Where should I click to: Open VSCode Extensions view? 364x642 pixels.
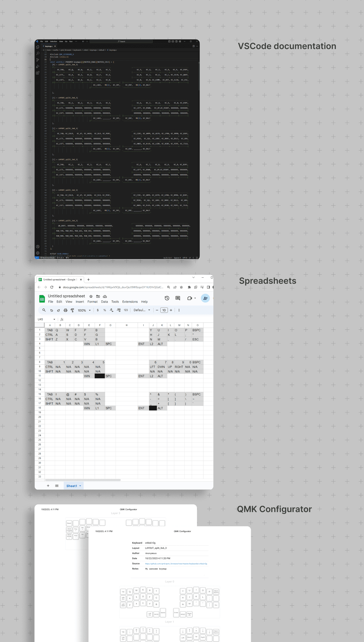[38, 73]
